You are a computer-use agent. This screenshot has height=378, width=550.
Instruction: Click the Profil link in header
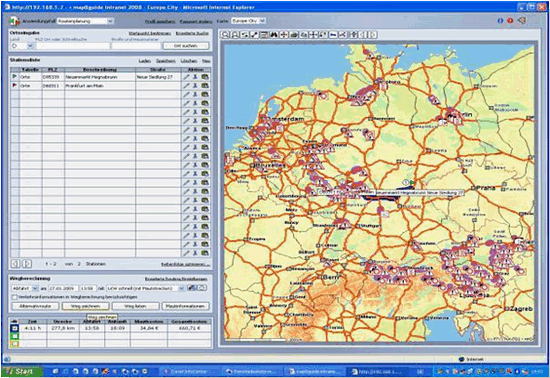(x=160, y=21)
